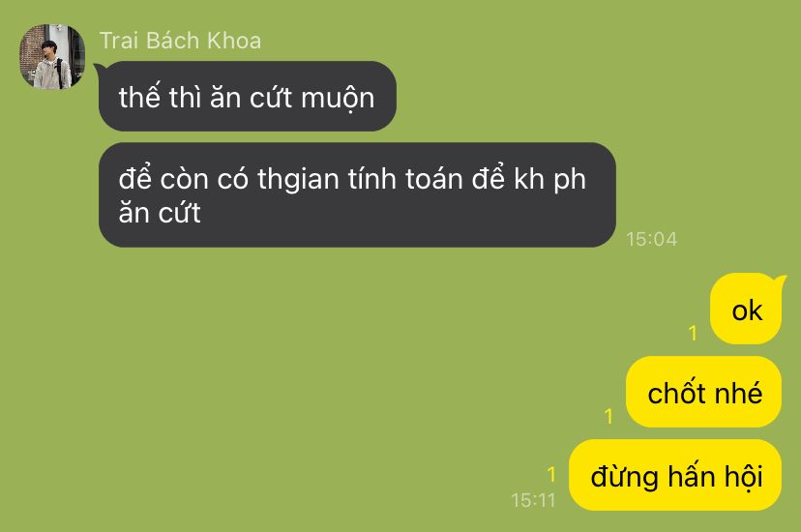
Task: Select the message "thế thì ăn cứt muộn"
Action: point(248,97)
